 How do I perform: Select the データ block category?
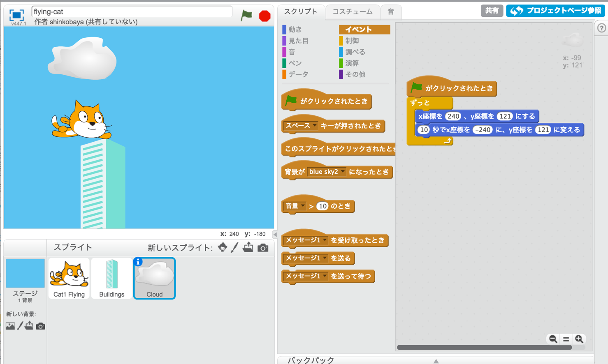[x=298, y=74]
